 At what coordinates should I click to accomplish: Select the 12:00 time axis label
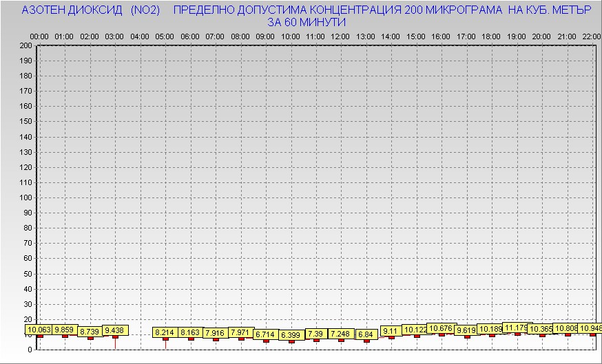pos(340,36)
